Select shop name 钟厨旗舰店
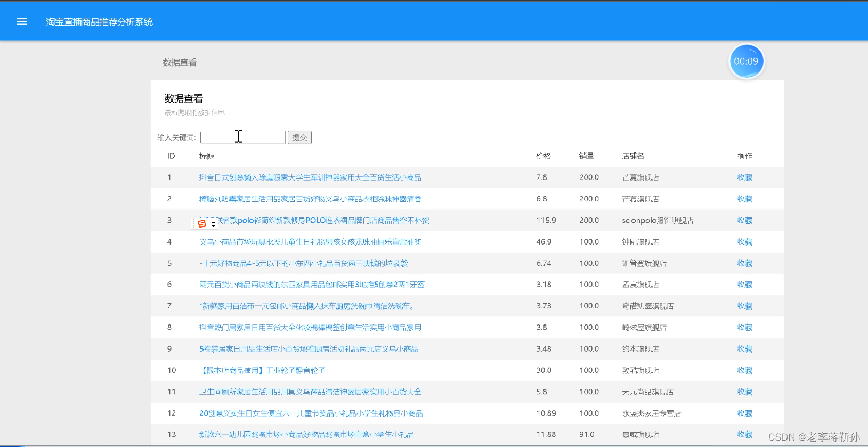 [640, 242]
